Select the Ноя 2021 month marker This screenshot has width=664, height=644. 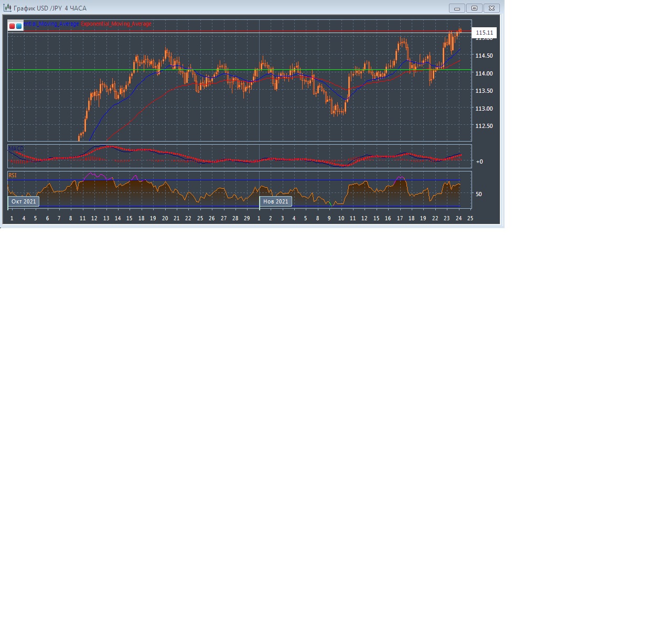click(x=275, y=201)
